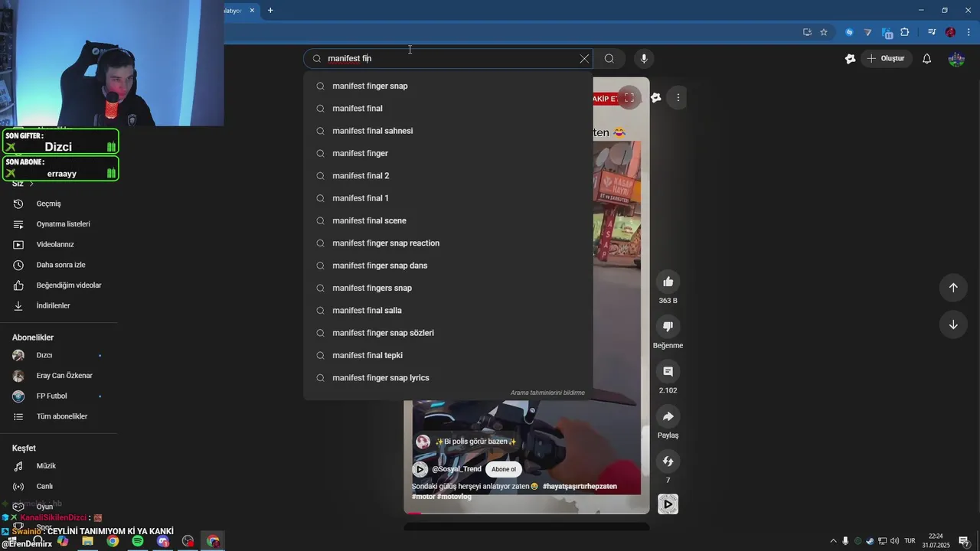Screen dimensions: 980x551
Task: Subscribe with the Abone ol button
Action: point(504,469)
